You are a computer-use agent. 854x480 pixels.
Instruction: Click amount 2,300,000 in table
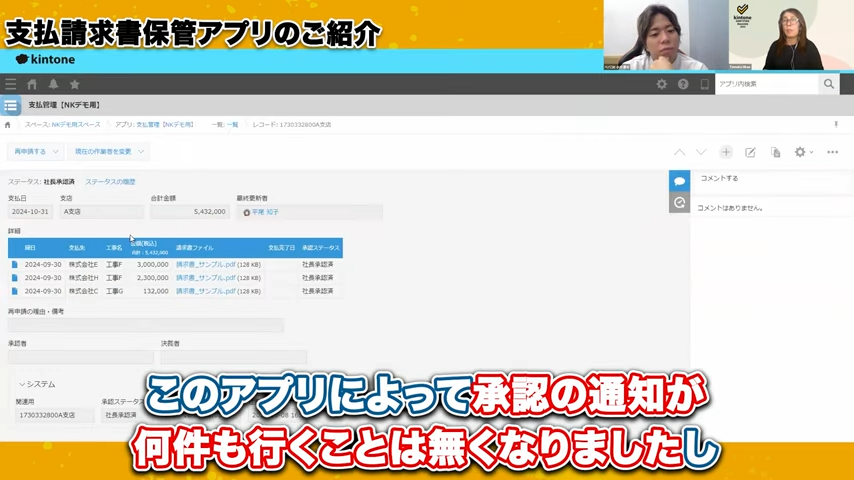[152, 278]
